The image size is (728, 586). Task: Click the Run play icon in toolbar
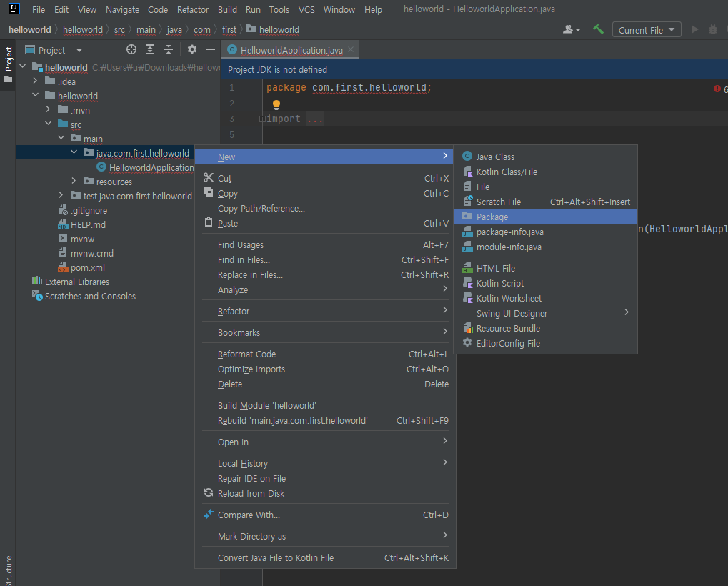click(694, 30)
